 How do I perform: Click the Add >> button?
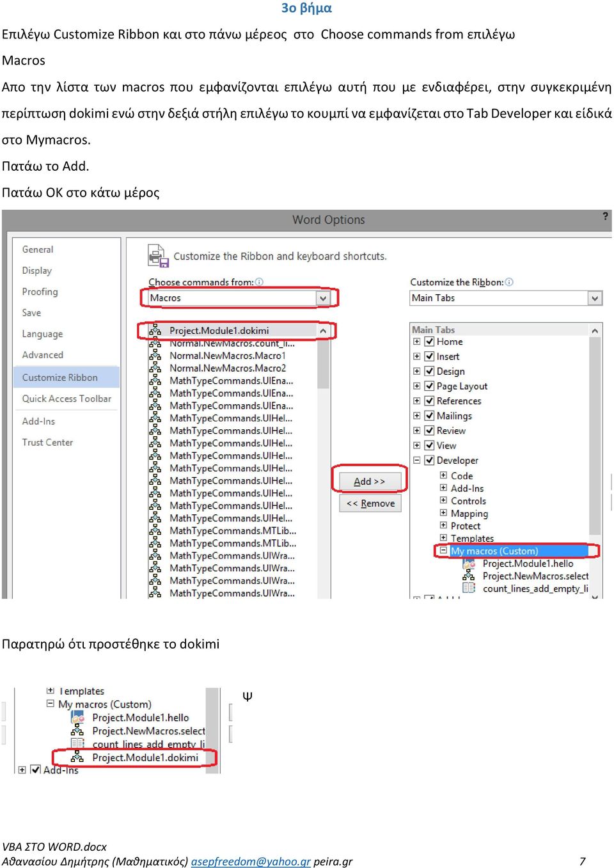pyautogui.click(x=370, y=481)
